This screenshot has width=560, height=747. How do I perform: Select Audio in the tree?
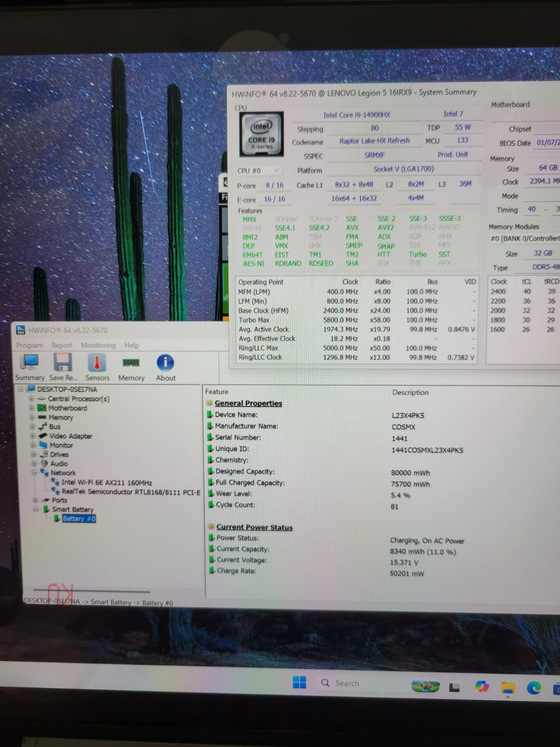(x=59, y=464)
